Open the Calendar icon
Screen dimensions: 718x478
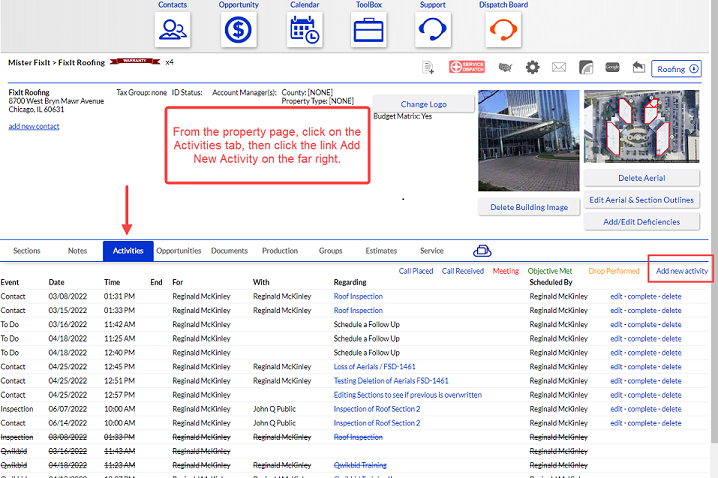[305, 30]
